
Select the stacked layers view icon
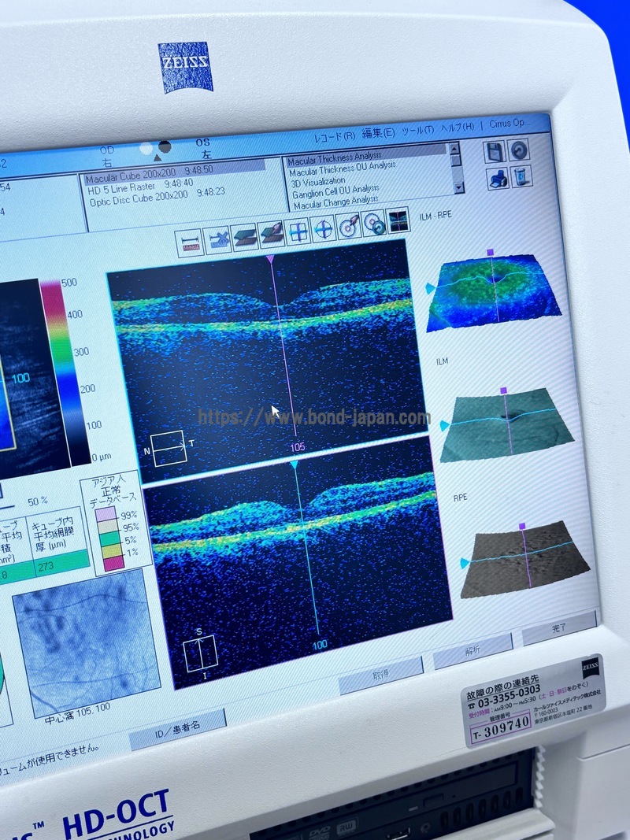coord(244,237)
